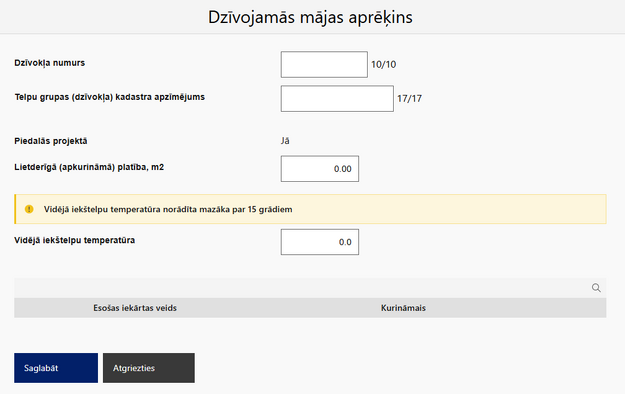Save the form with Saglabāt button
This screenshot has height=394, width=625.
point(56,368)
